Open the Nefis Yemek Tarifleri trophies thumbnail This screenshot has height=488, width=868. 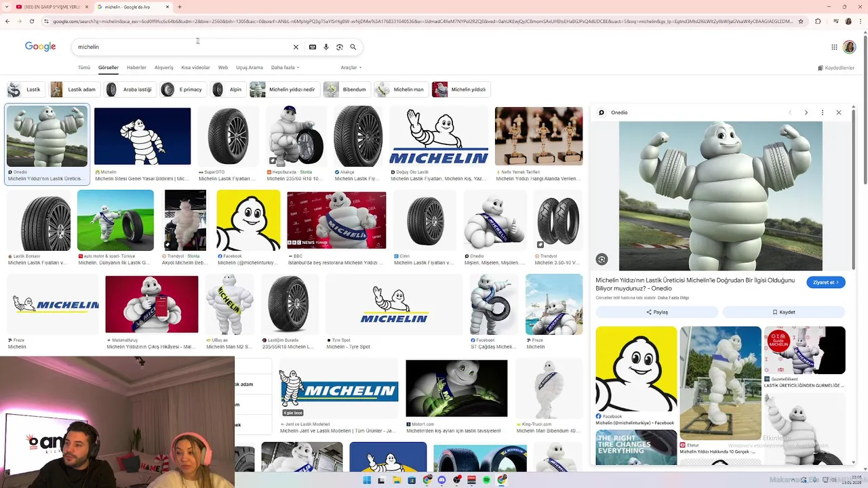[x=538, y=136]
